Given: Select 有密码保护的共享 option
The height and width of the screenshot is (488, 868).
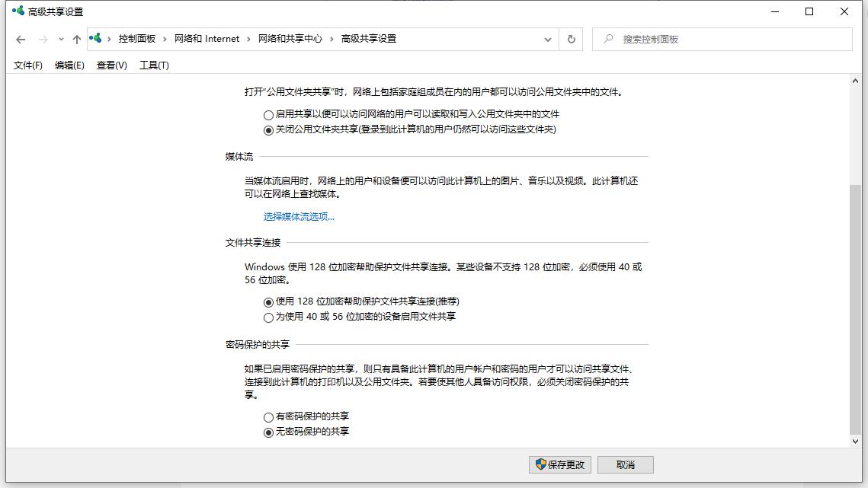Looking at the screenshot, I should (268, 416).
